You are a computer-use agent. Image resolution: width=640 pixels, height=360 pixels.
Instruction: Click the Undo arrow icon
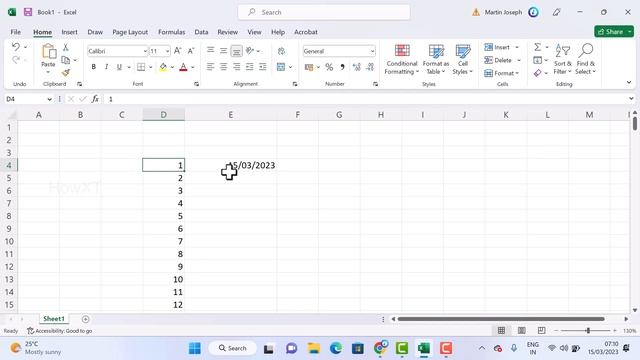point(16,47)
